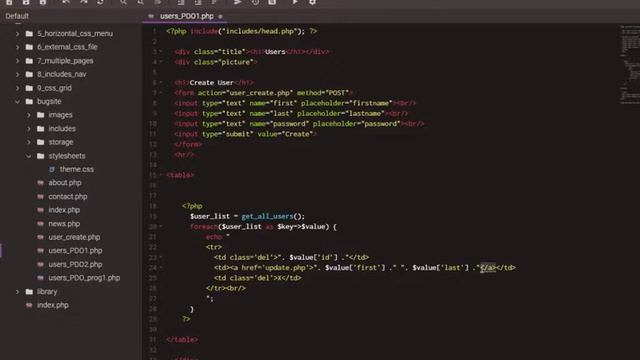
Task: Expand the 6_external_css_file folder chevron
Action: 18,47
